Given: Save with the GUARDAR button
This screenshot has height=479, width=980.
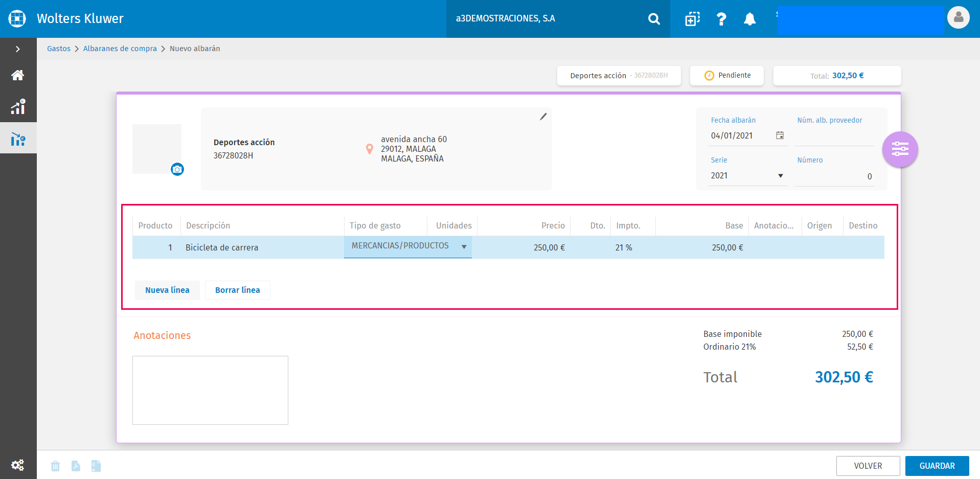Looking at the screenshot, I should pos(937,466).
